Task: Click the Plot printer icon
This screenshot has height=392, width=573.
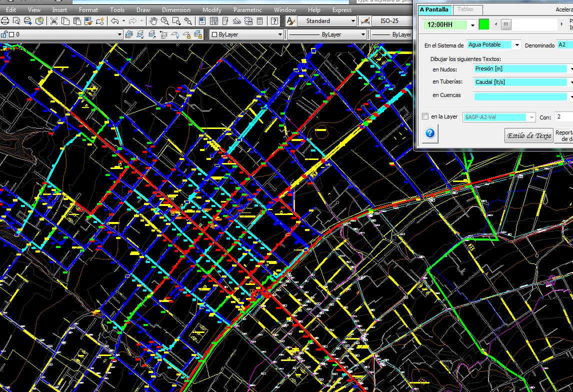Action: [5, 21]
